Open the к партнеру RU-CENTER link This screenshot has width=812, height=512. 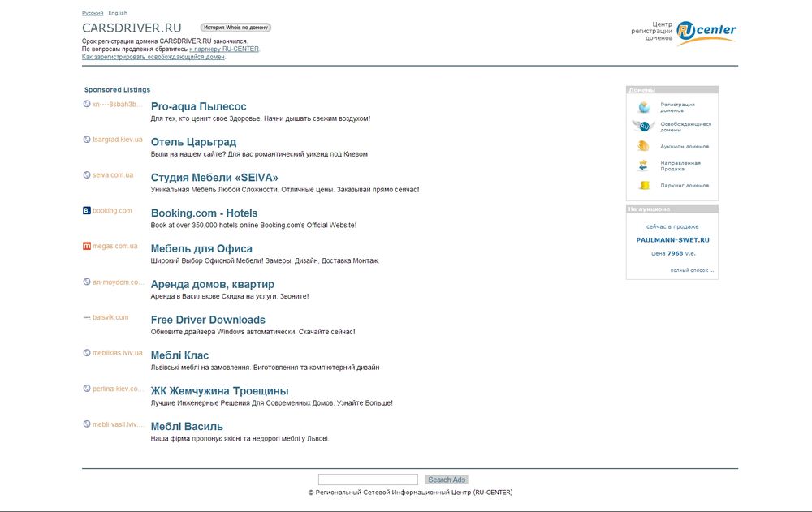coord(224,49)
